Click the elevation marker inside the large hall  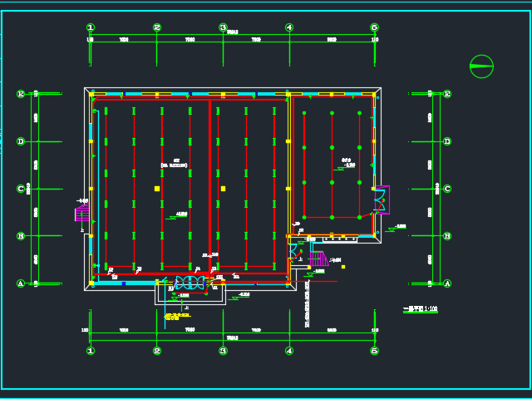tap(177, 216)
